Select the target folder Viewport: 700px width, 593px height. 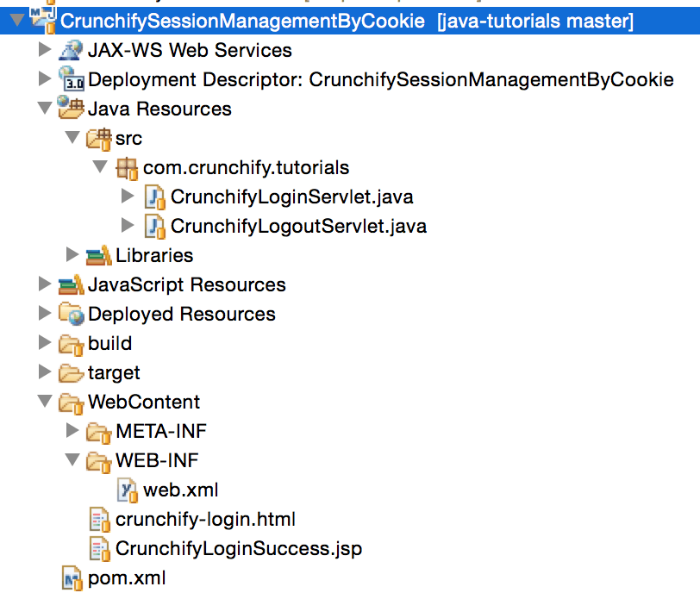tap(113, 373)
